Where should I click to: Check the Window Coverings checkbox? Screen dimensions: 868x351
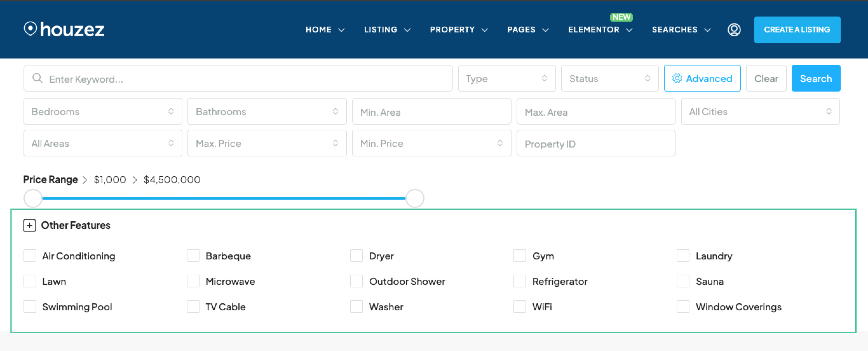[683, 306]
